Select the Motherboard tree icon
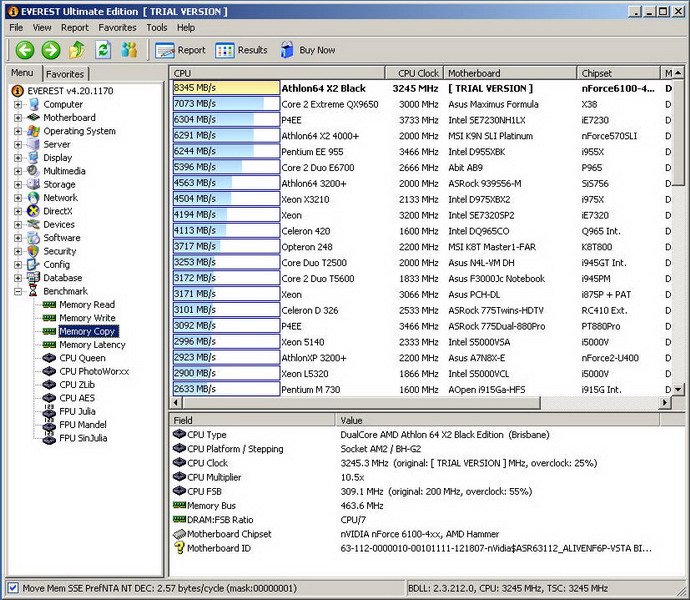The width and height of the screenshot is (690, 600). (33, 118)
